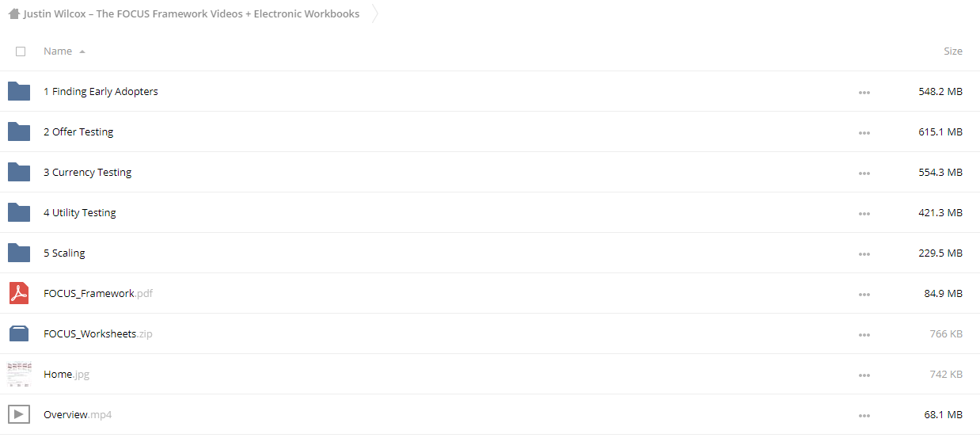
Task: Show the three-dot menu for 4 Utility Testing
Action: pos(864,213)
